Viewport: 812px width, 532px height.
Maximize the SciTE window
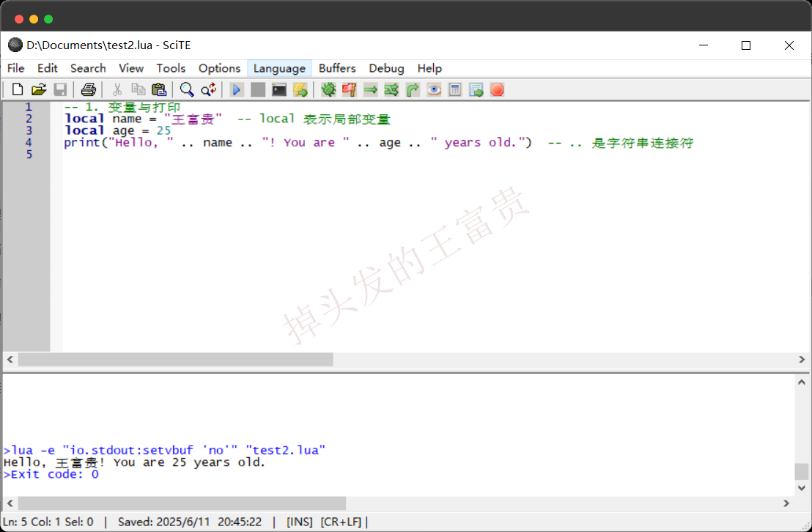pyautogui.click(x=746, y=45)
